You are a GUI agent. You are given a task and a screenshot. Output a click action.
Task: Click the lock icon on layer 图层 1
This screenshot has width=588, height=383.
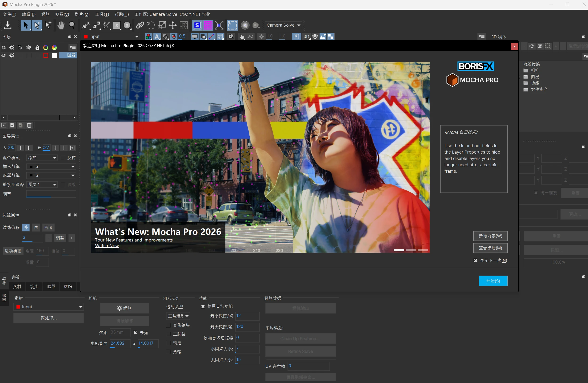(37, 55)
